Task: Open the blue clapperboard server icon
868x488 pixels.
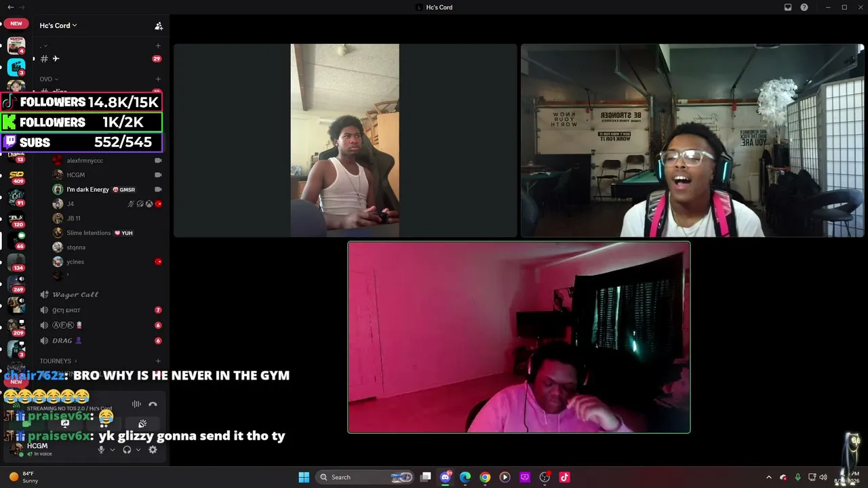Action: coord(16,67)
